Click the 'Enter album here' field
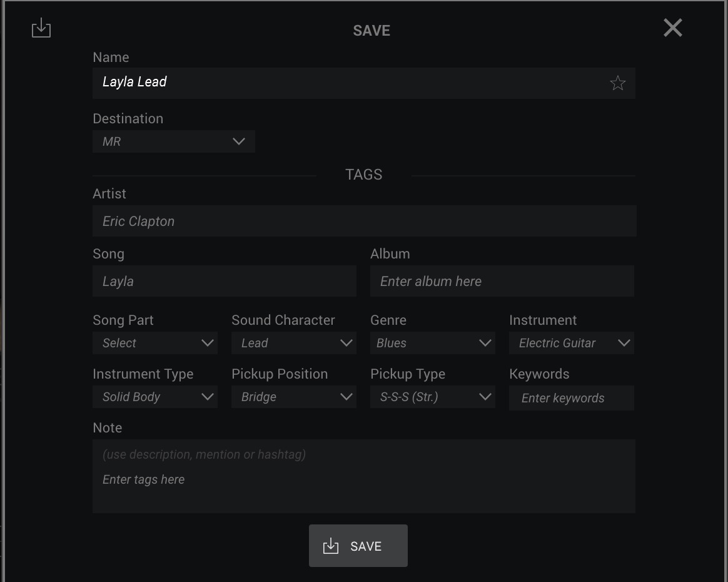The width and height of the screenshot is (728, 582). 502,281
